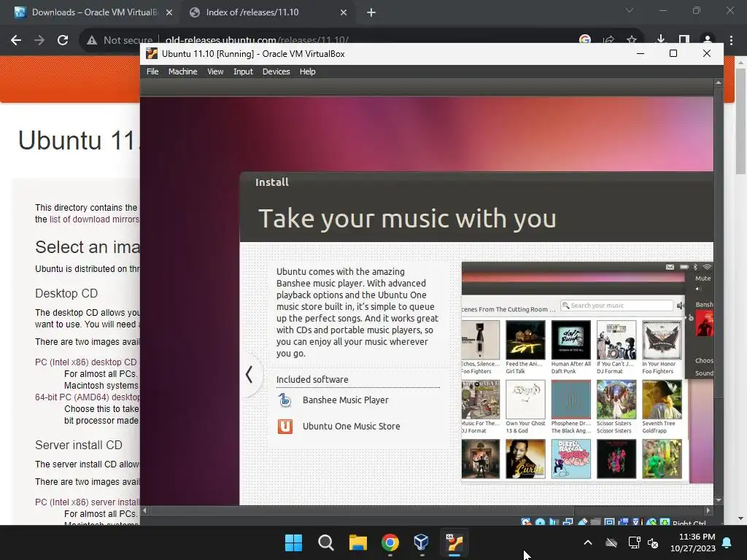Click 'Banshee Music Player' text

(345, 400)
